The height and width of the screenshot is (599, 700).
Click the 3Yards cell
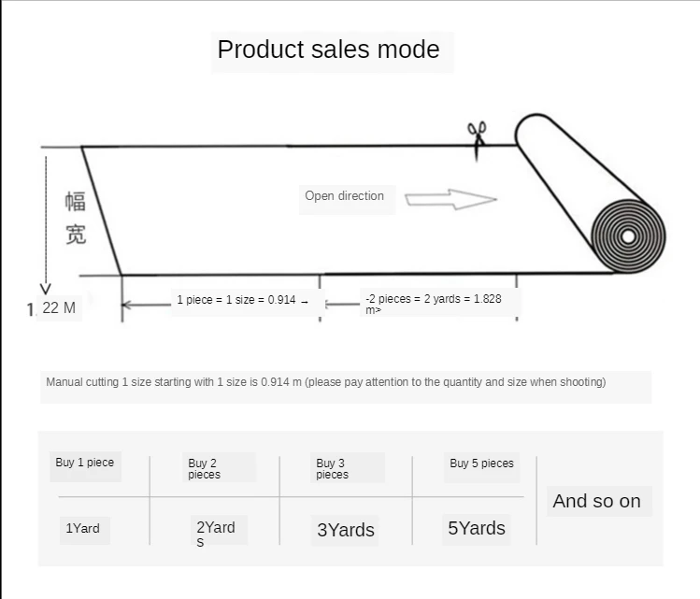346,530
